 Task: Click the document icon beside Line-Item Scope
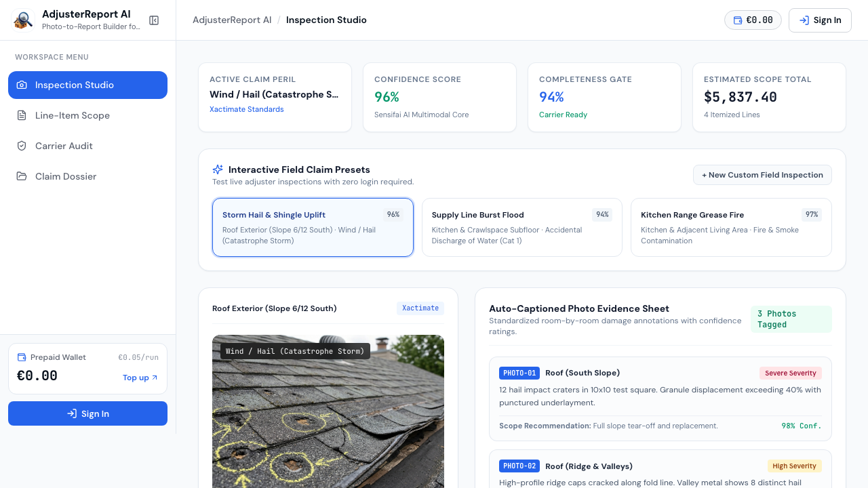[22, 115]
